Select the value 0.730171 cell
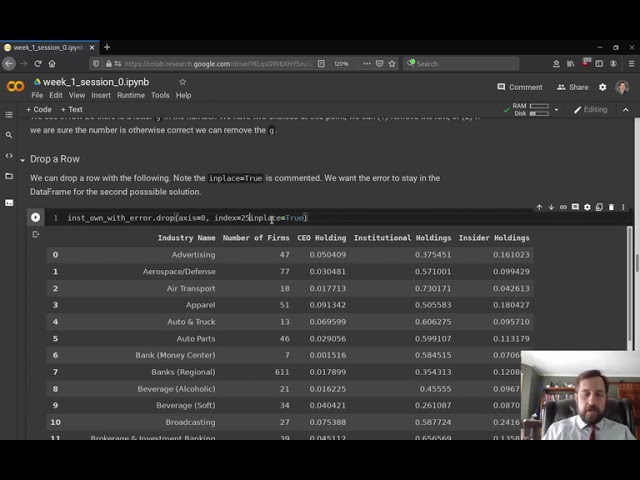 click(x=433, y=288)
